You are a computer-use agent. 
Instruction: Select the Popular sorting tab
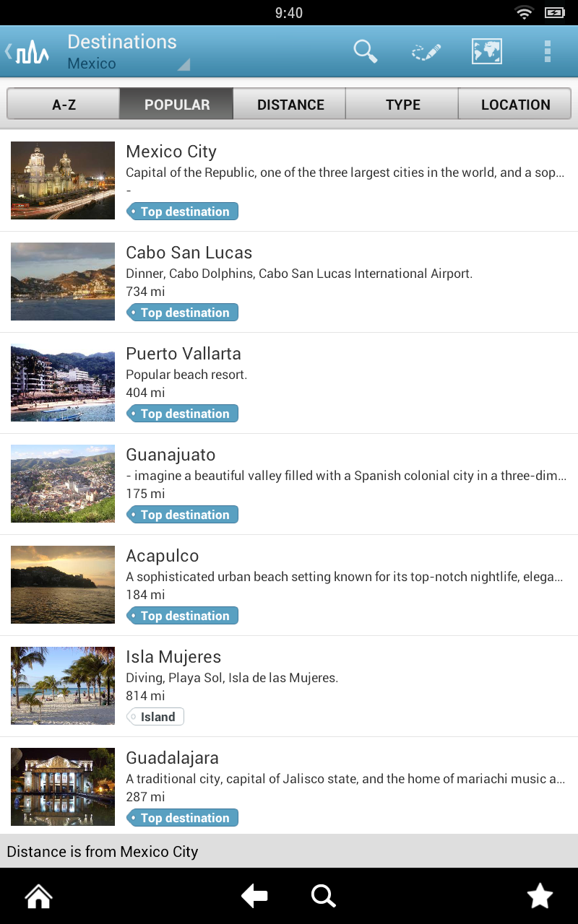[177, 105]
